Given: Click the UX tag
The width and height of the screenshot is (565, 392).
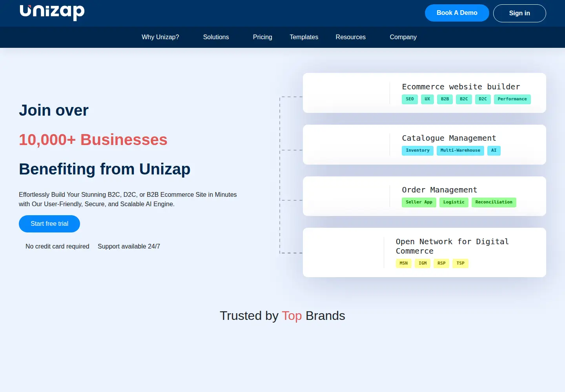Looking at the screenshot, I should (x=427, y=99).
